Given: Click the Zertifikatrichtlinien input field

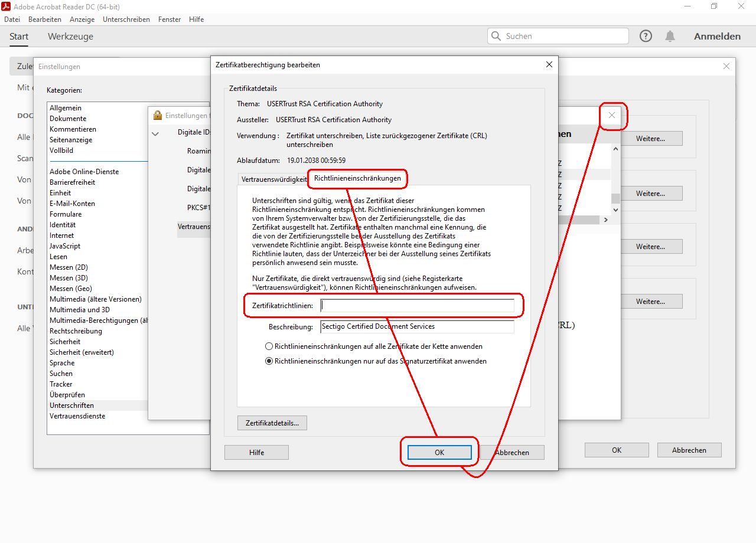Looking at the screenshot, I should click(x=417, y=306).
